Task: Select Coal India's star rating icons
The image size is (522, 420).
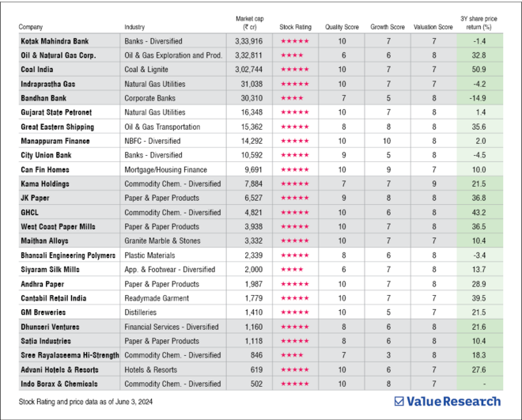Action: [x=294, y=70]
